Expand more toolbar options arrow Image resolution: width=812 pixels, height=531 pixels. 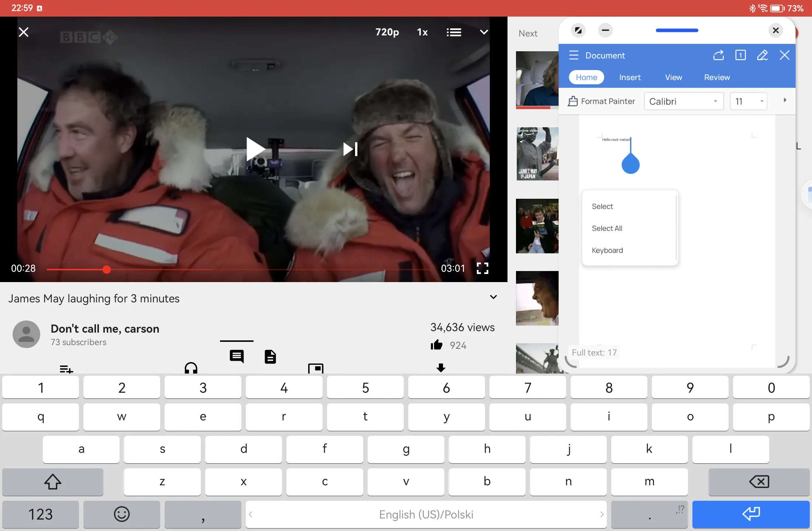785,100
